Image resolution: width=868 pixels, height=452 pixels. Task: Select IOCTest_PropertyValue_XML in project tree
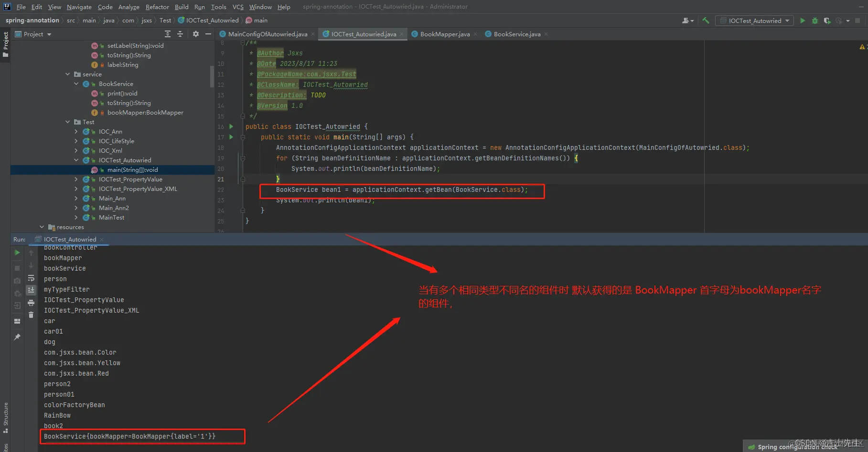tap(138, 189)
